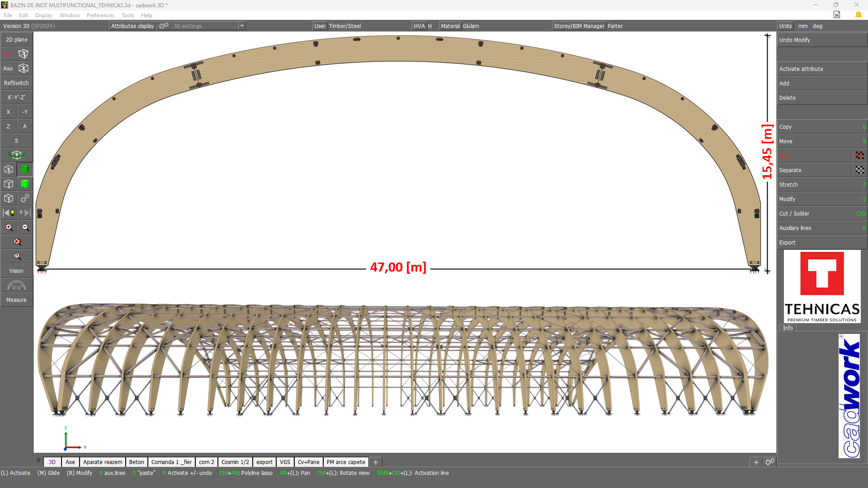
Task: Click the rotate view cube icon
Action: point(17,155)
